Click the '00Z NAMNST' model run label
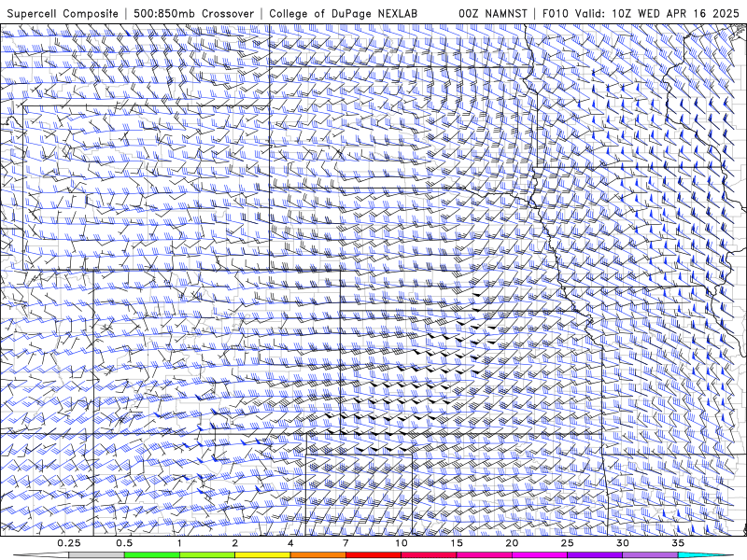The image size is (747, 560). point(493,13)
